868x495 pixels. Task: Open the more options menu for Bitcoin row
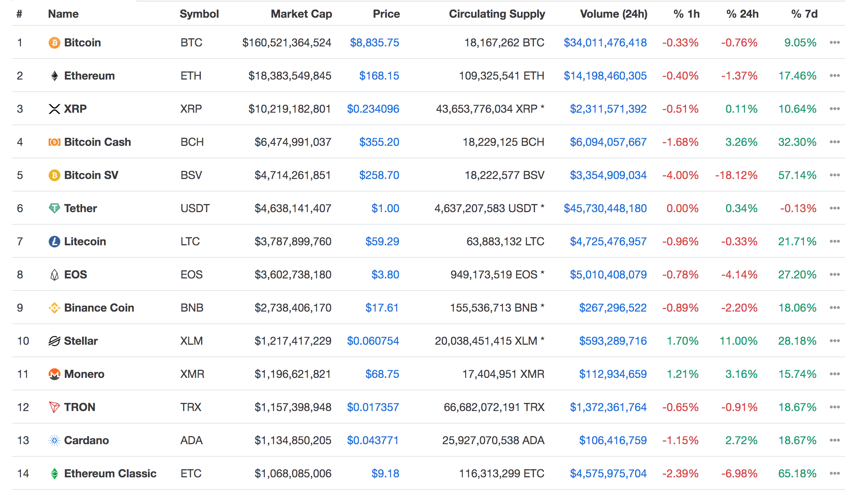[835, 42]
